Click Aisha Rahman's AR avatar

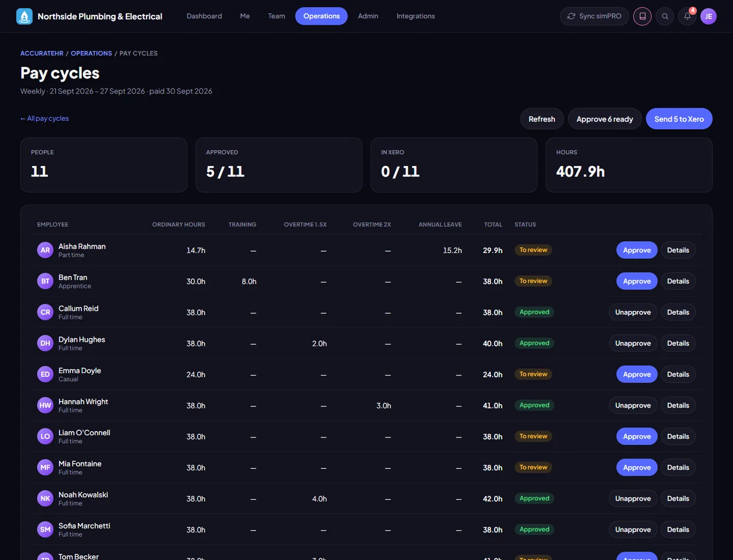[45, 250]
